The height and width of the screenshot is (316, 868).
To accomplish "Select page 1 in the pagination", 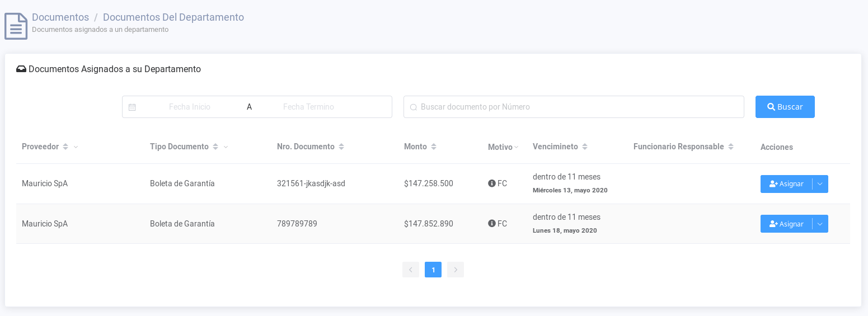I will pyautogui.click(x=433, y=270).
